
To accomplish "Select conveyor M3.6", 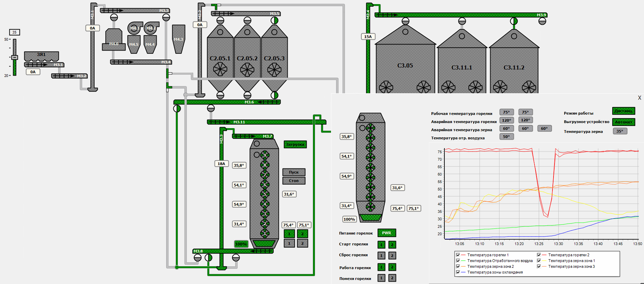I will [x=227, y=102].
